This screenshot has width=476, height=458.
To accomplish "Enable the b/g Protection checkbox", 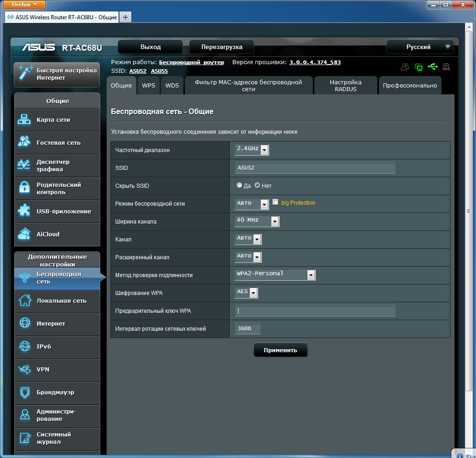I will coord(276,202).
